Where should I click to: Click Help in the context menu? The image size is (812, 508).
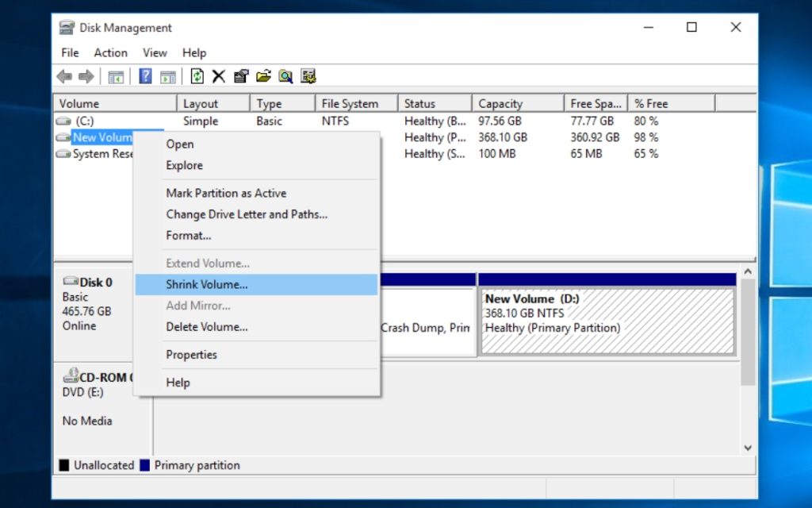pos(257,383)
